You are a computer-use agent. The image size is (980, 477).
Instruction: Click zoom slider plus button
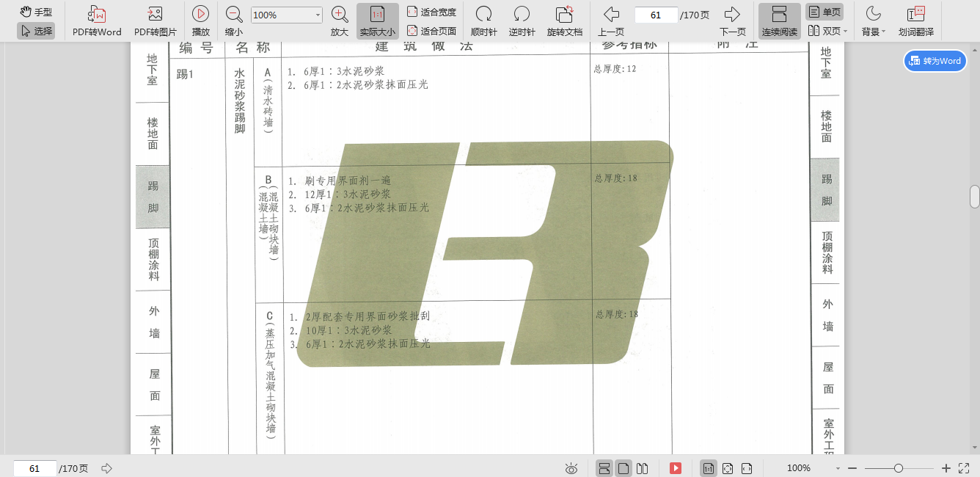point(946,468)
